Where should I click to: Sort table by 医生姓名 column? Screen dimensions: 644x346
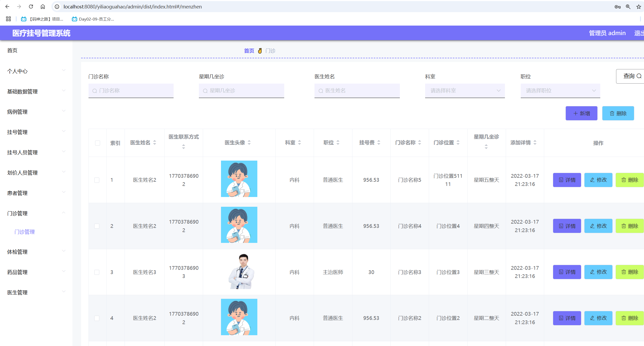[155, 143]
